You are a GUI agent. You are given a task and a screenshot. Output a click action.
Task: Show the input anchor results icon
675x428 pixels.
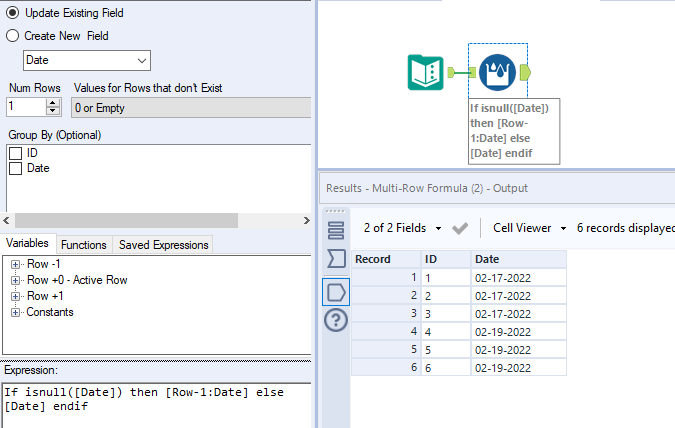336,259
